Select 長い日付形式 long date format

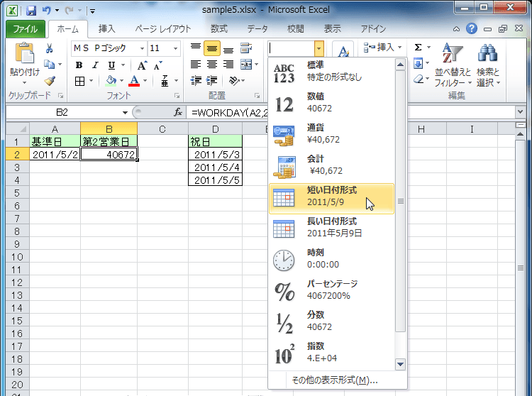point(331,228)
